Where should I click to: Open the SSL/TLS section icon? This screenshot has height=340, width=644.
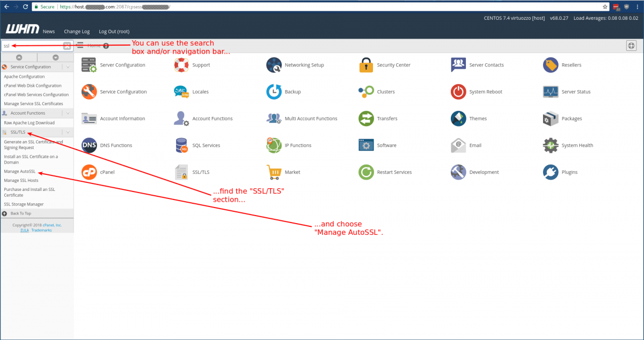tap(181, 172)
